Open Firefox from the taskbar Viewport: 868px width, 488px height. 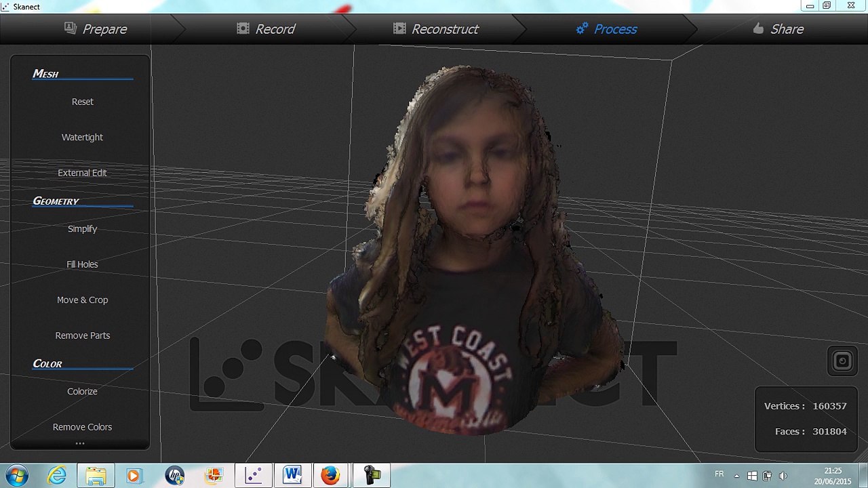330,476
